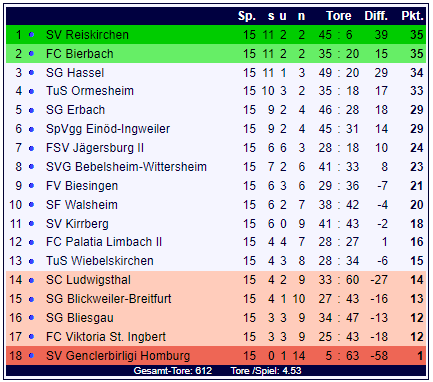Image resolution: width=433 pixels, height=382 pixels.
Task: Click the FC Viktoria St. Ingbert name
Action: point(106,337)
